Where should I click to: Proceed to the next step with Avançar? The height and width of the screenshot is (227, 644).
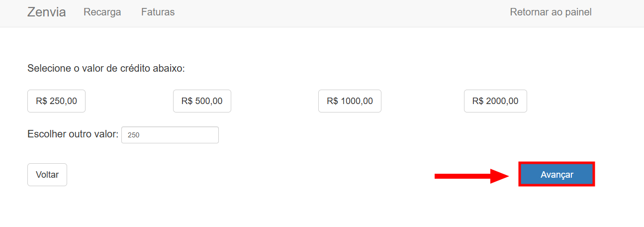tap(556, 175)
